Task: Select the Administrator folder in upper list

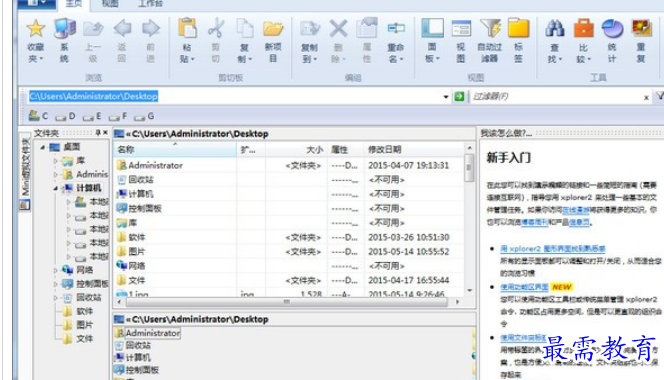Action: 155,166
